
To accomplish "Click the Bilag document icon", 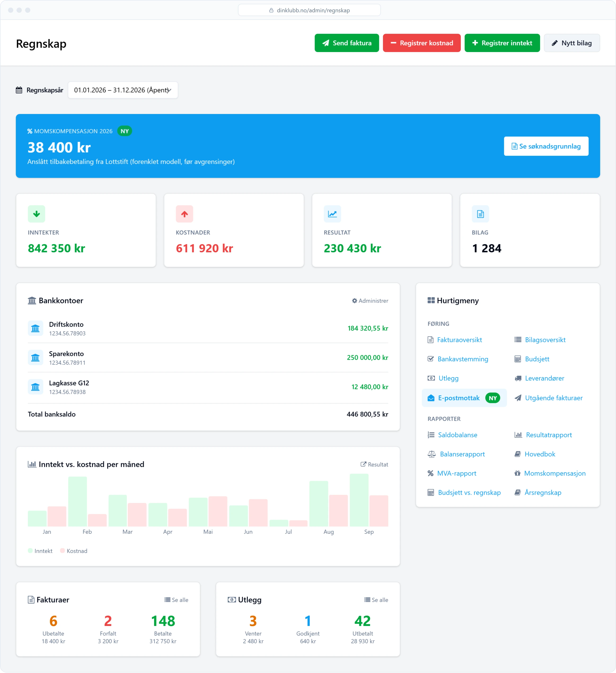I will pos(480,214).
